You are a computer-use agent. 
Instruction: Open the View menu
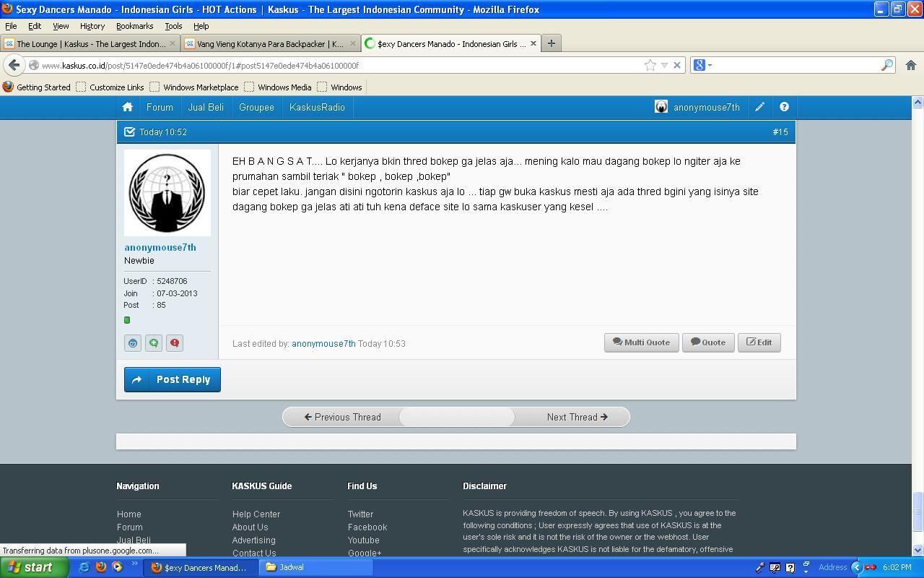click(61, 26)
